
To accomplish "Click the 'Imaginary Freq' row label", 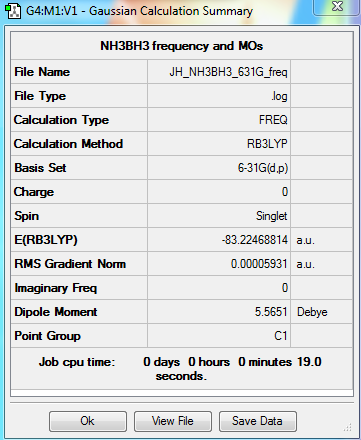I will click(x=56, y=288).
